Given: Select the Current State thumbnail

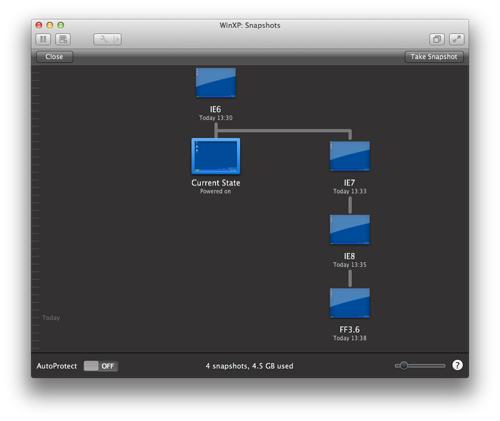Looking at the screenshot, I should [x=216, y=156].
